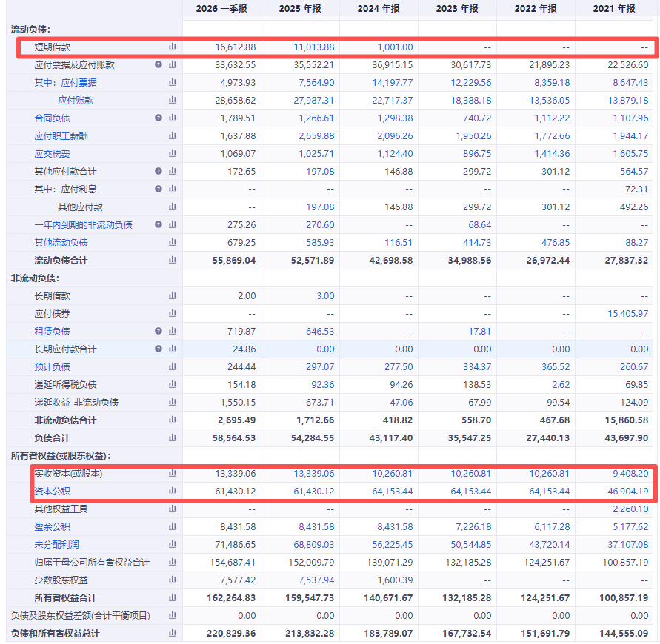Click 2021 bonds payable value 15,405.97

tap(628, 313)
